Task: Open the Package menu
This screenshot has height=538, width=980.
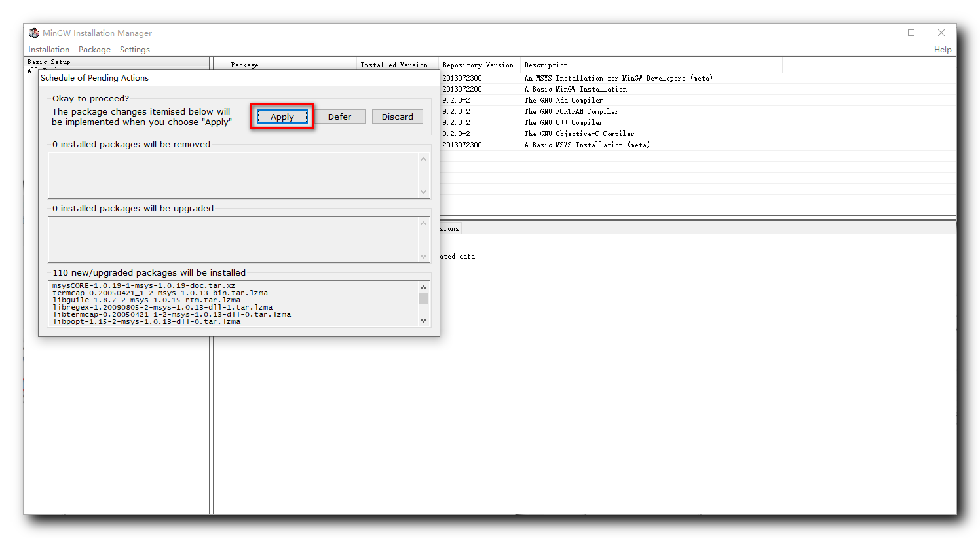Action: coord(94,49)
